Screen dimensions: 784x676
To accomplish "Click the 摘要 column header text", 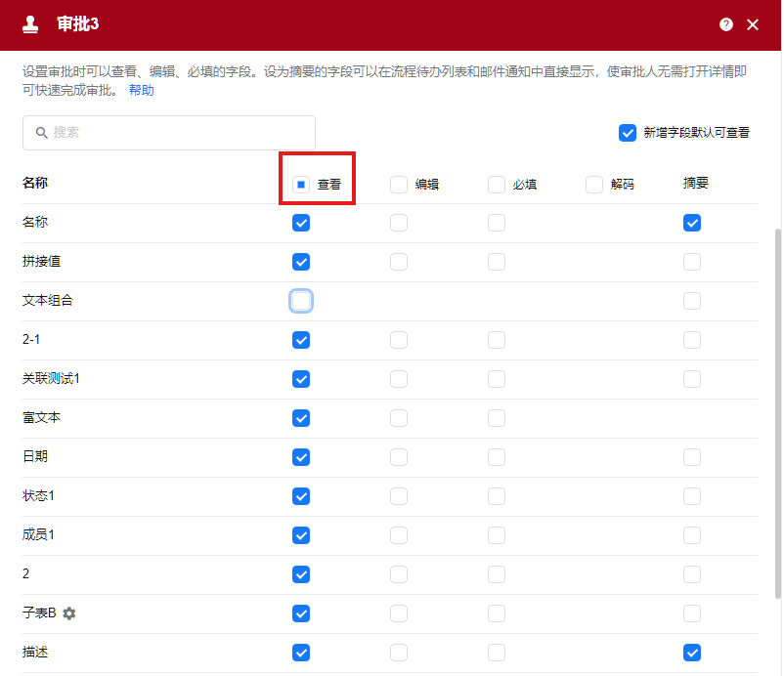I will pyautogui.click(x=695, y=183).
